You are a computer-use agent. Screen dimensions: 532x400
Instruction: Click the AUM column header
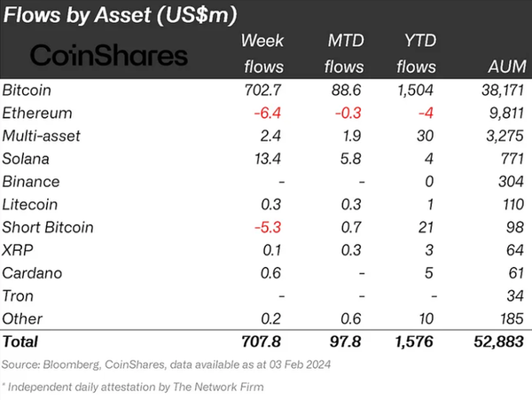506,67
